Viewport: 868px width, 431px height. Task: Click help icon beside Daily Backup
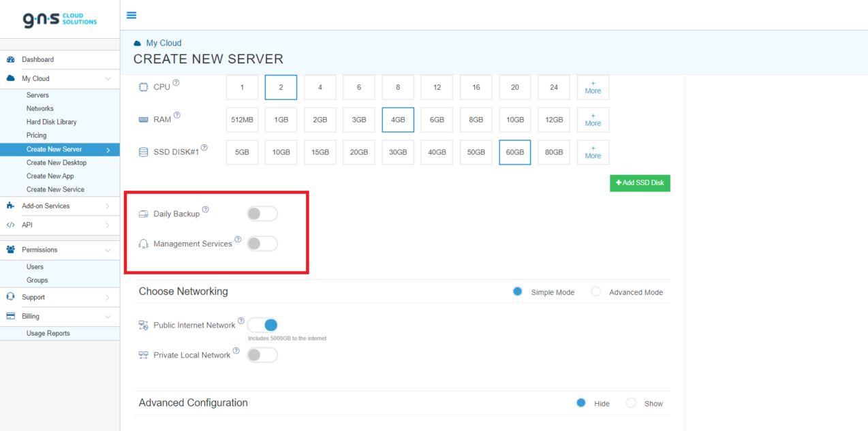coord(206,210)
